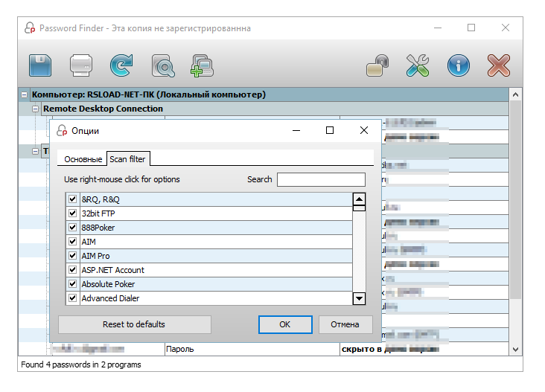Close the Опции dialog
This screenshot has width=545, height=392.
point(364,130)
